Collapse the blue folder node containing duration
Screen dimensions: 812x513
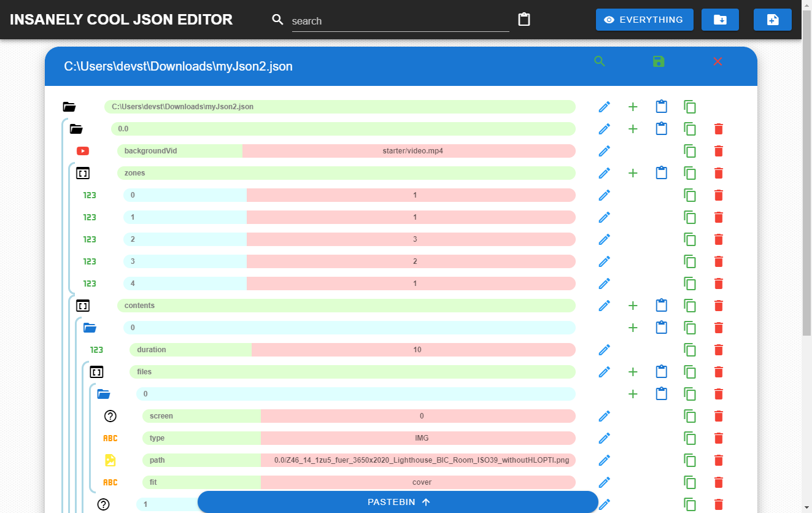click(x=90, y=328)
